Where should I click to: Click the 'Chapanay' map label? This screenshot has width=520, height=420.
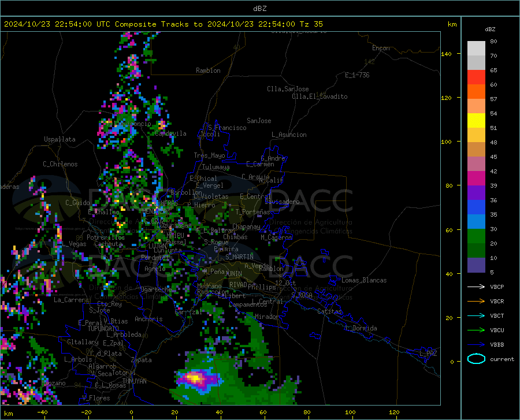click(x=246, y=226)
